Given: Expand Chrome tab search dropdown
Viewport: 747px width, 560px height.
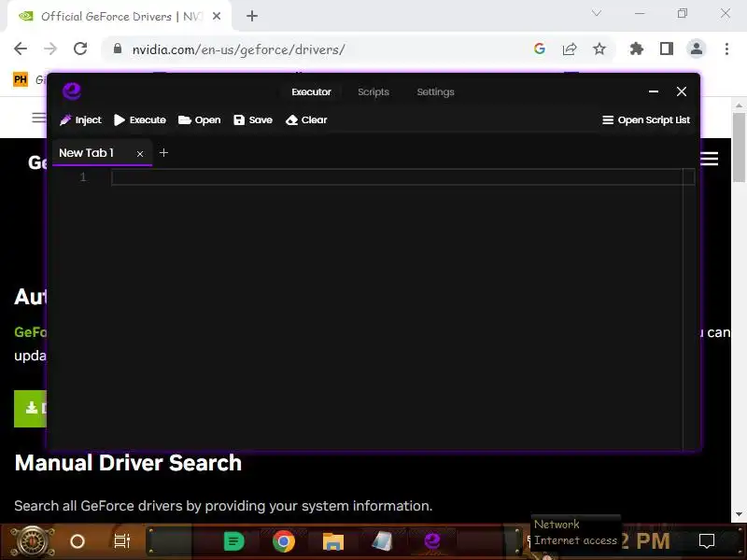Looking at the screenshot, I should click(597, 13).
